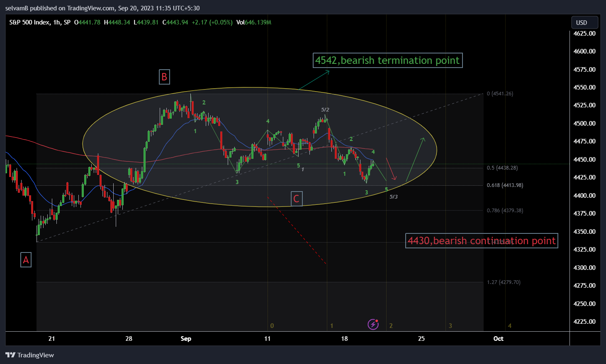
Task: Click the Vol 646.139M reading
Action: click(253, 22)
